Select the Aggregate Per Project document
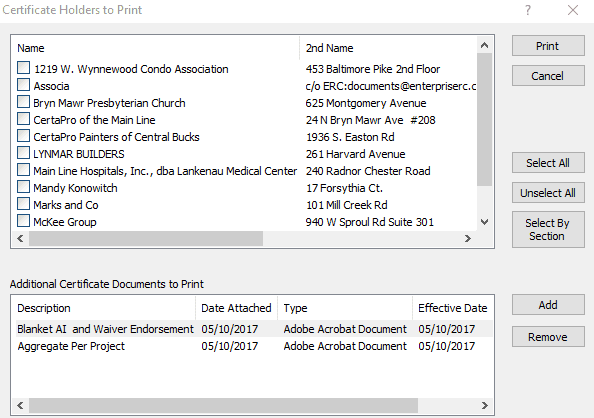Viewport: 594px width, 418px height. coord(254,346)
